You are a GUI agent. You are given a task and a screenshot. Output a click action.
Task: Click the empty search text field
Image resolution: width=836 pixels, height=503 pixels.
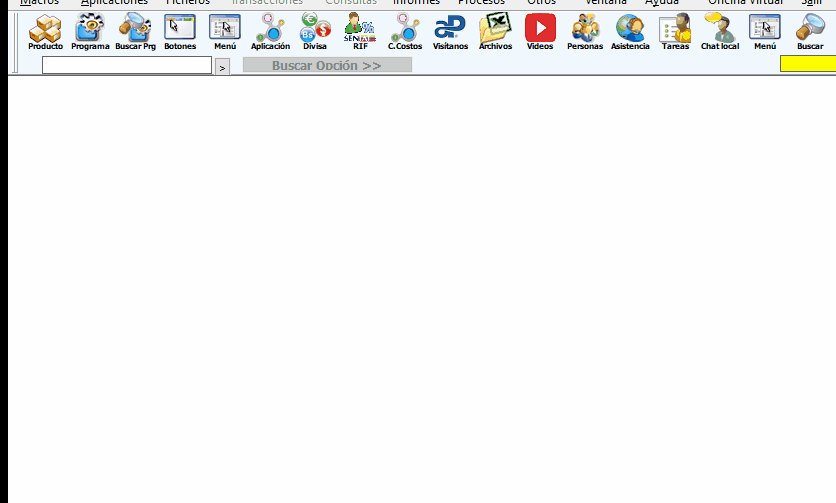[127, 65]
